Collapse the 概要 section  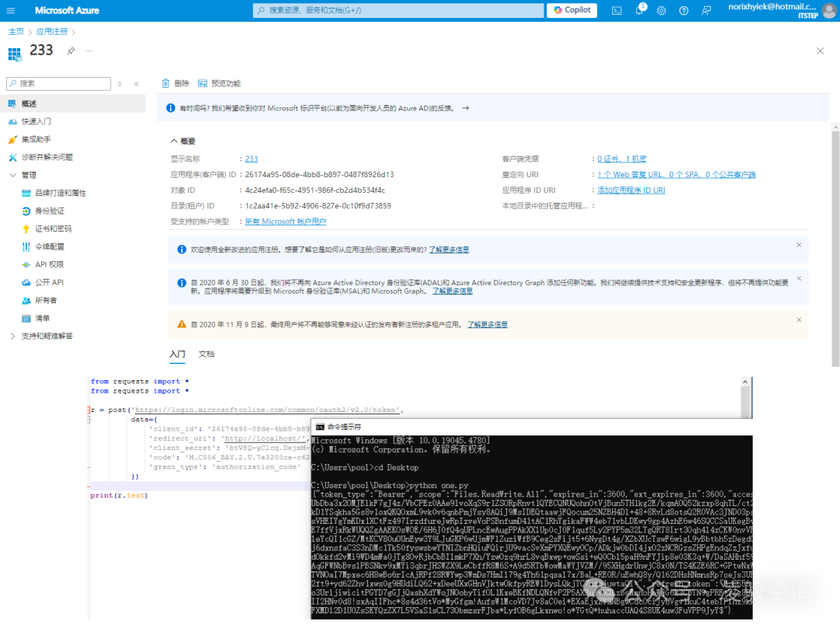coord(174,141)
